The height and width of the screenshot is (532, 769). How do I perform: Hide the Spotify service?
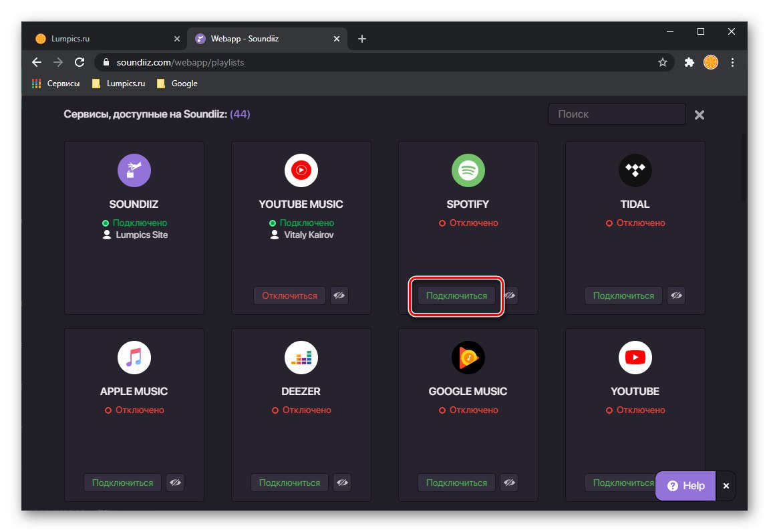[510, 295]
